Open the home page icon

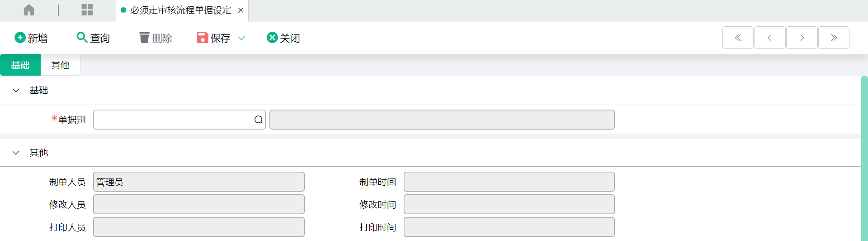coord(29,10)
